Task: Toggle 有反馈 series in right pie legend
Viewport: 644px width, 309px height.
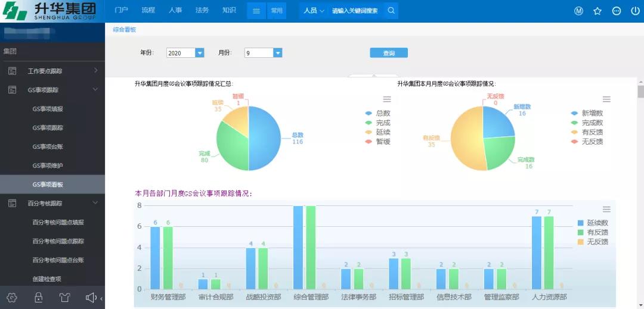Action: [x=592, y=132]
